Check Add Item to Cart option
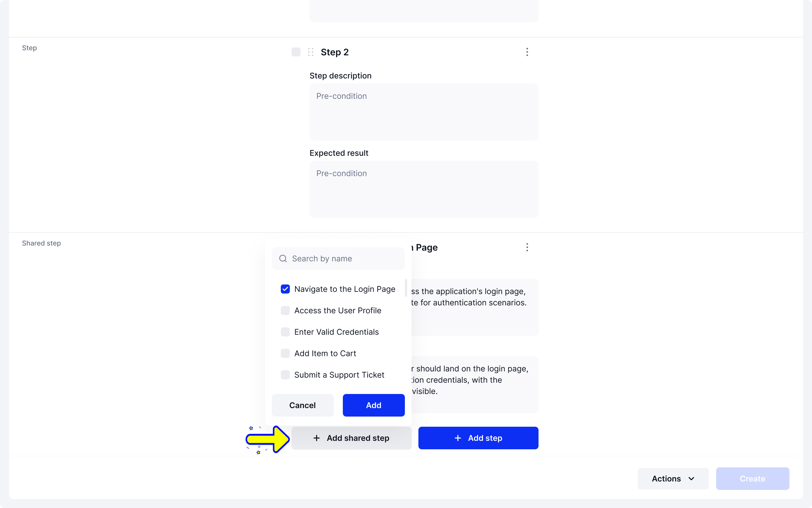The width and height of the screenshot is (812, 508). click(285, 353)
